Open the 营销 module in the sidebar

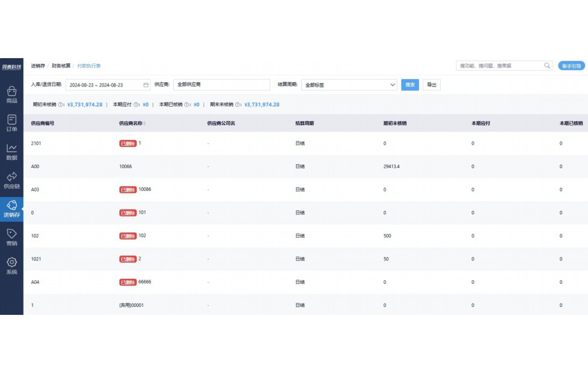point(11,237)
